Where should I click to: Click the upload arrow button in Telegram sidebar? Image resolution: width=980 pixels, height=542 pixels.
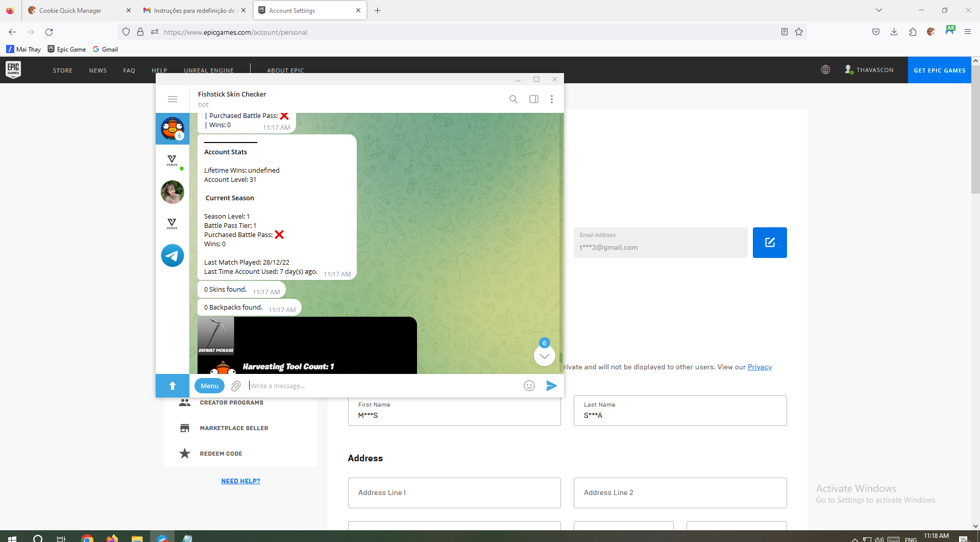(x=173, y=386)
